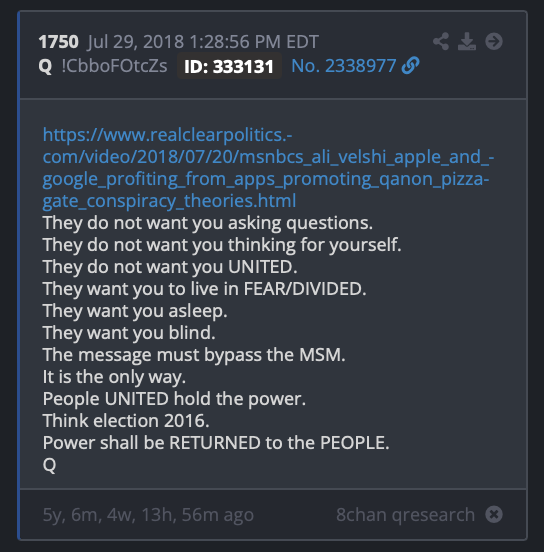Open the realclearpolitics.com video URL
Image resolution: width=544 pixels, height=552 pixels.
pyautogui.click(x=268, y=168)
